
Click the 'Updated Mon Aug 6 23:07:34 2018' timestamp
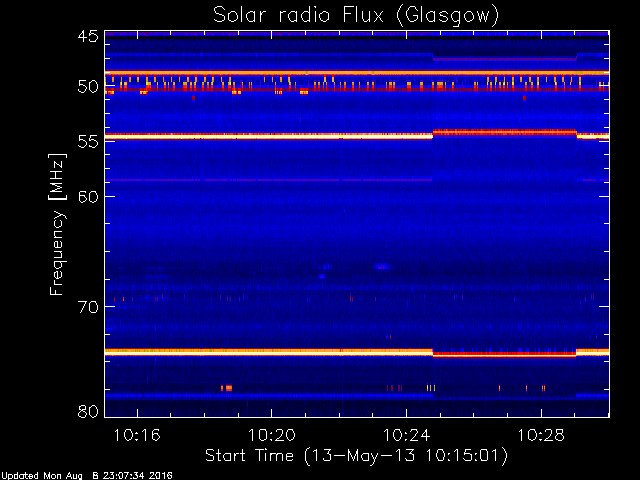[87, 476]
